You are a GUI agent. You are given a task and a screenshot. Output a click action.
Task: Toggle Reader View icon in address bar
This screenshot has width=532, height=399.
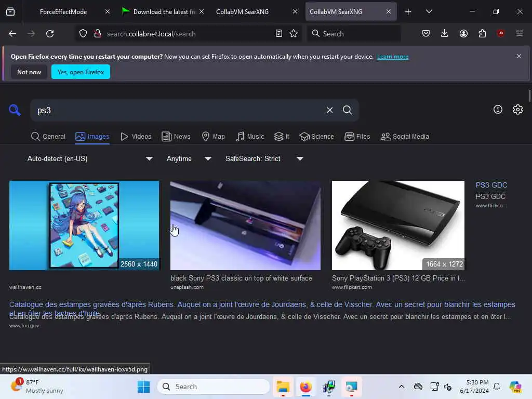tap(279, 34)
